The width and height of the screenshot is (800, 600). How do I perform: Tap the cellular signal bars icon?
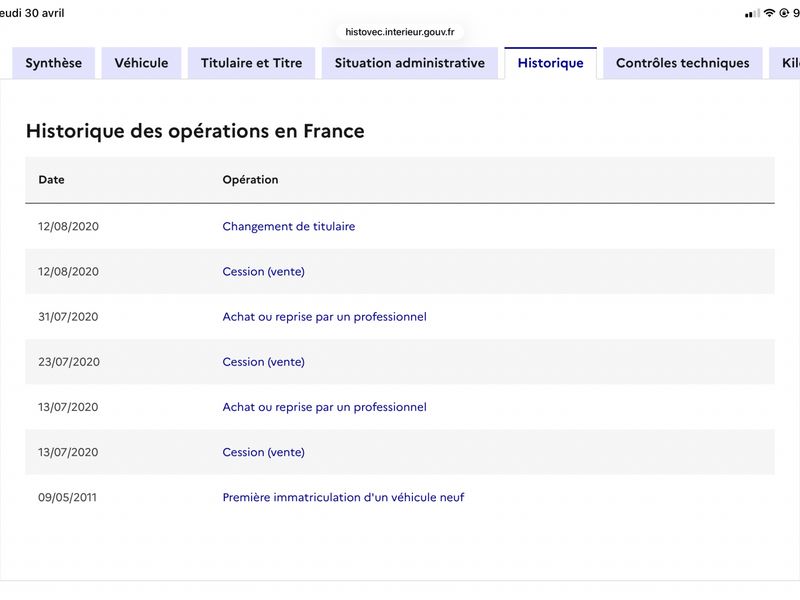point(752,14)
